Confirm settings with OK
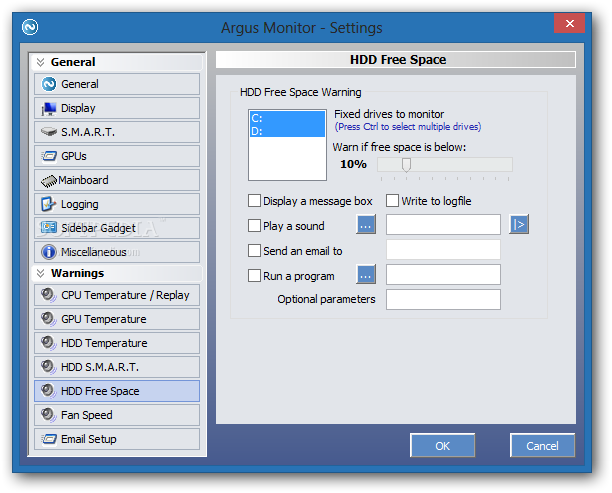Screen dimensions: 612x493 pyautogui.click(x=442, y=445)
